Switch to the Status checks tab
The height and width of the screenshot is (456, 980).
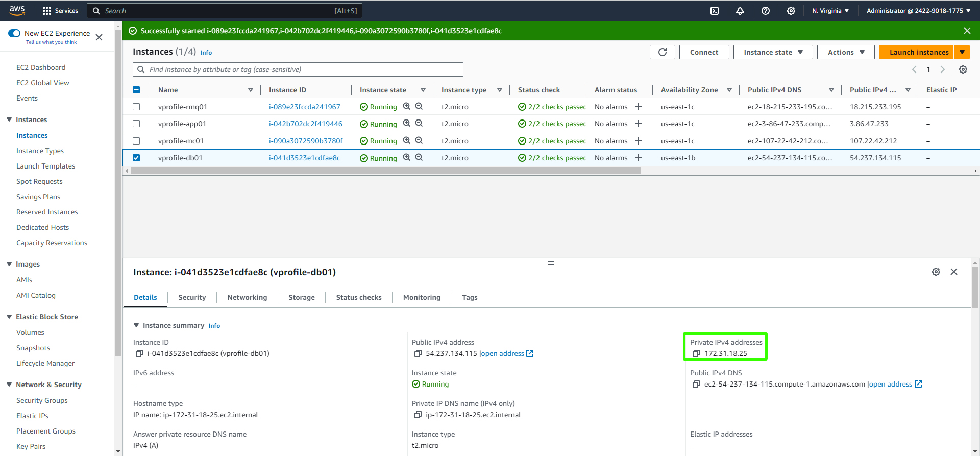pyautogui.click(x=359, y=297)
